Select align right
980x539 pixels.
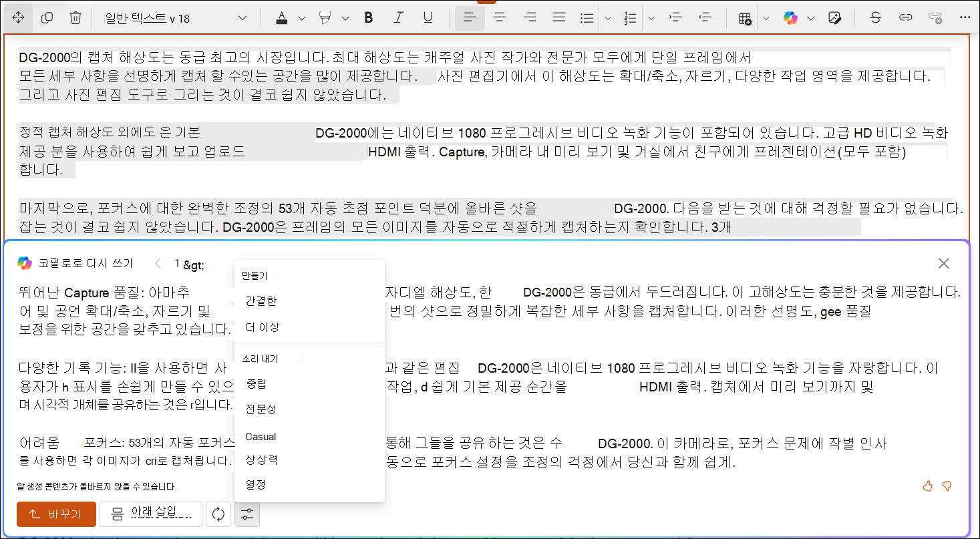tap(530, 18)
